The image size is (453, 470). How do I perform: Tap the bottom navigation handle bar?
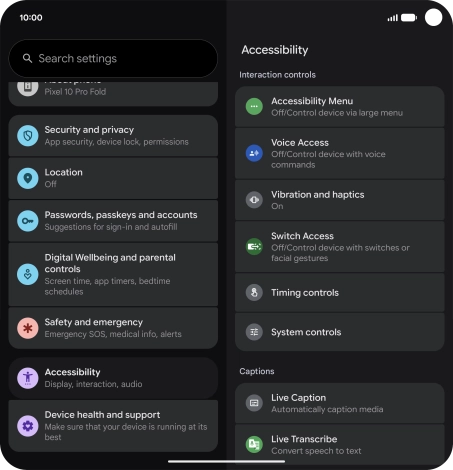[x=227, y=462]
